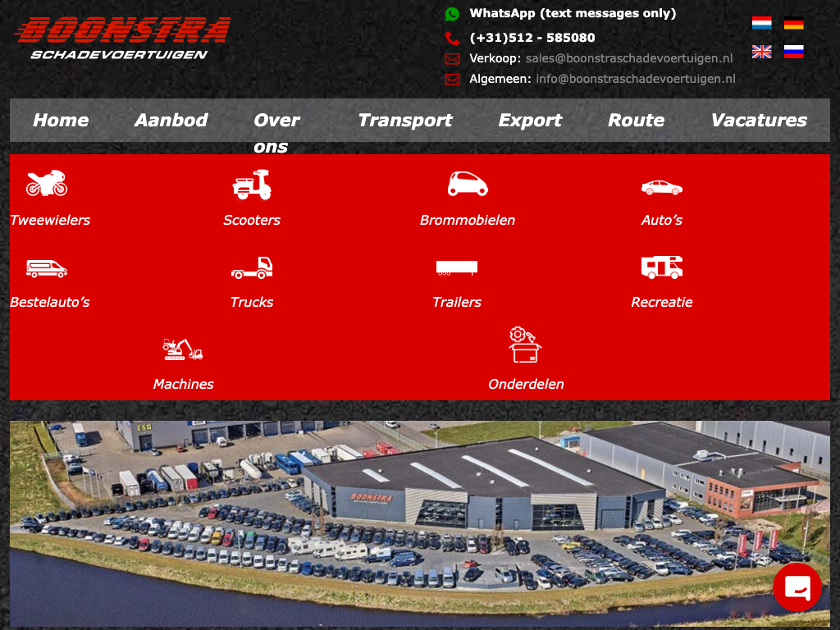Click the Machines text label

(x=183, y=384)
